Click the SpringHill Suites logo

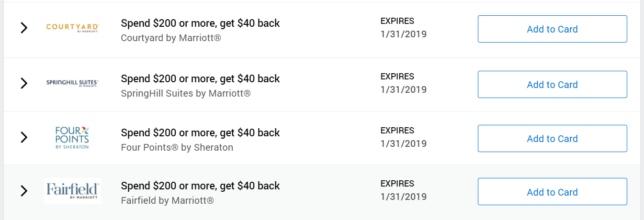tap(72, 83)
